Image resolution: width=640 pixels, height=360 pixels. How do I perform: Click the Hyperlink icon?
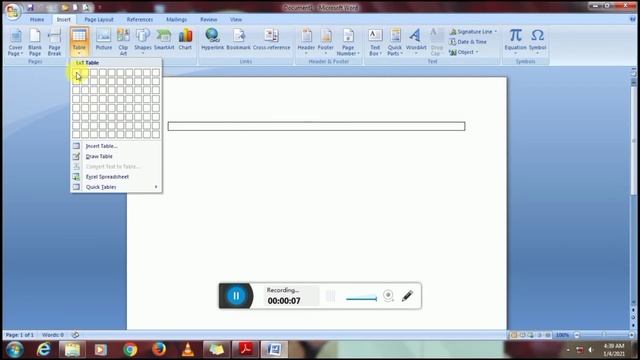[213, 40]
